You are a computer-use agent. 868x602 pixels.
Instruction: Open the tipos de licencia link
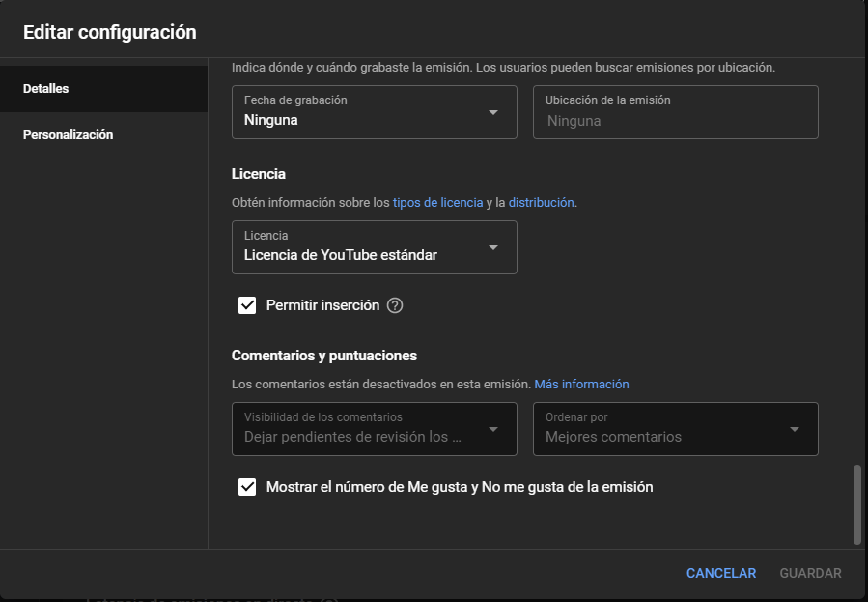[x=437, y=202]
